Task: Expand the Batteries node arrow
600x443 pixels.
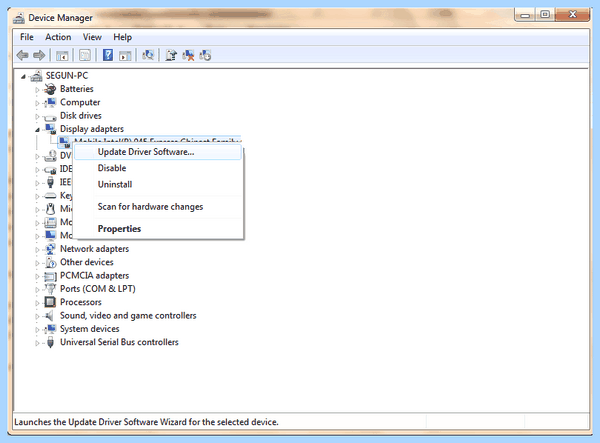Action: pos(37,90)
